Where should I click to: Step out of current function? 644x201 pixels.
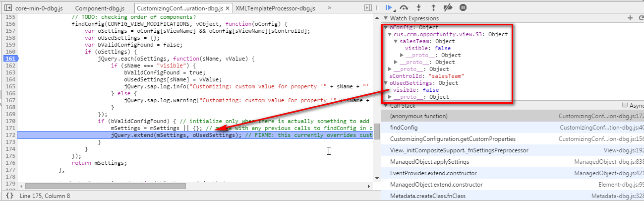(x=433, y=7)
